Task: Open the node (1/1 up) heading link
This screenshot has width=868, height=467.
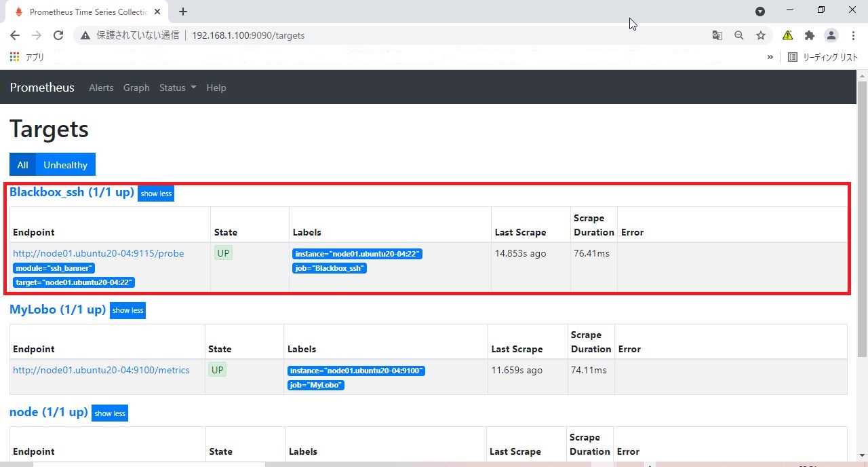Action: click(x=49, y=412)
